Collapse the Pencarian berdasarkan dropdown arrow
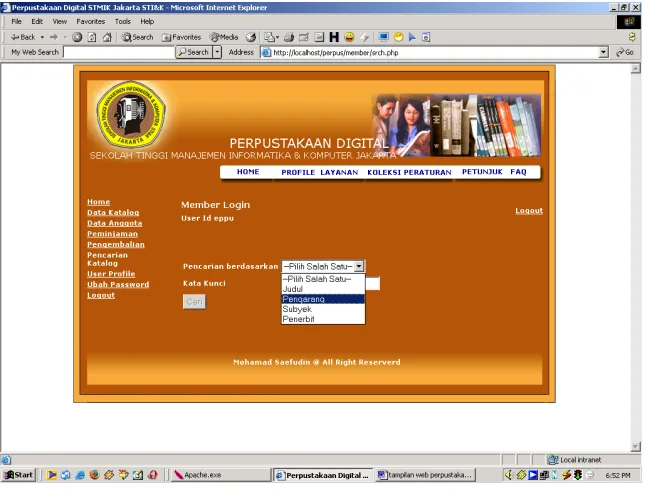The image size is (650, 490). (x=359, y=266)
